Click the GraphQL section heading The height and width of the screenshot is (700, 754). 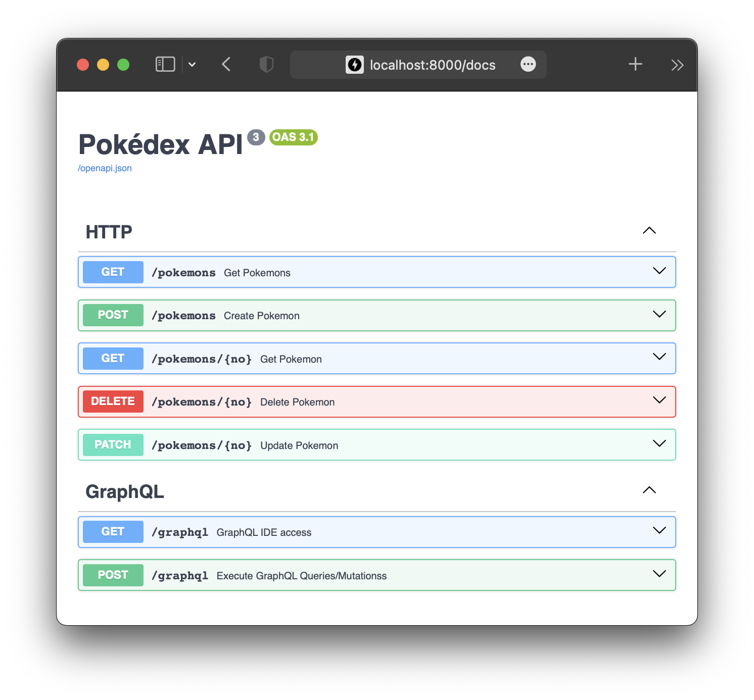click(125, 491)
